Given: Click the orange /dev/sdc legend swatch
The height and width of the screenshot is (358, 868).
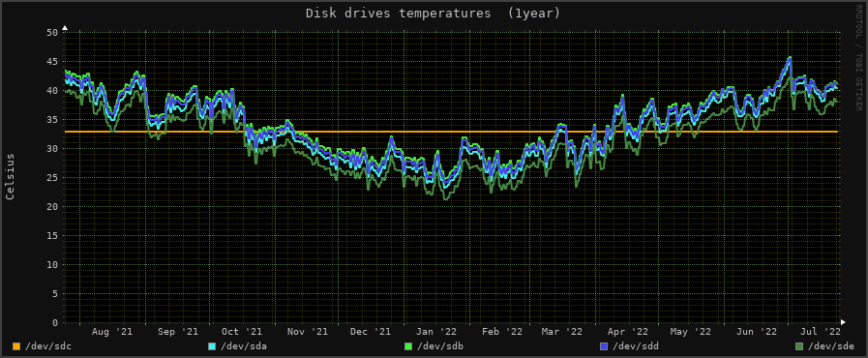Looking at the screenshot, I should pyautogui.click(x=16, y=347).
